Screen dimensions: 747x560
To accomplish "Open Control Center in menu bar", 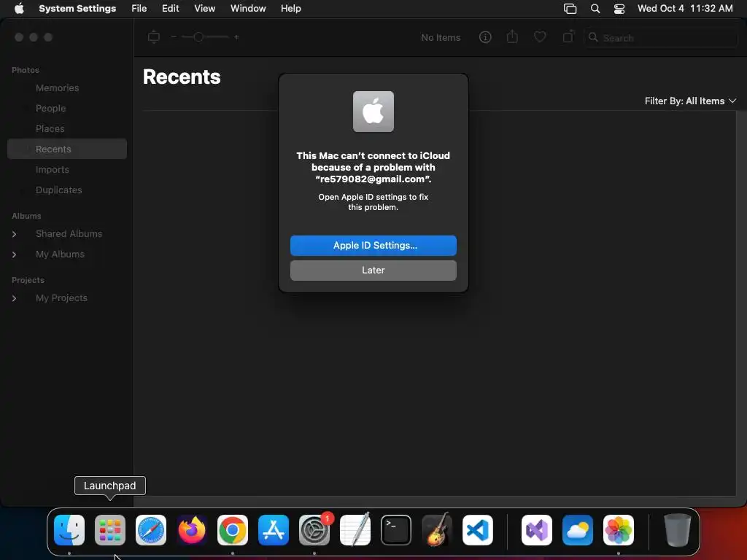I will point(619,9).
